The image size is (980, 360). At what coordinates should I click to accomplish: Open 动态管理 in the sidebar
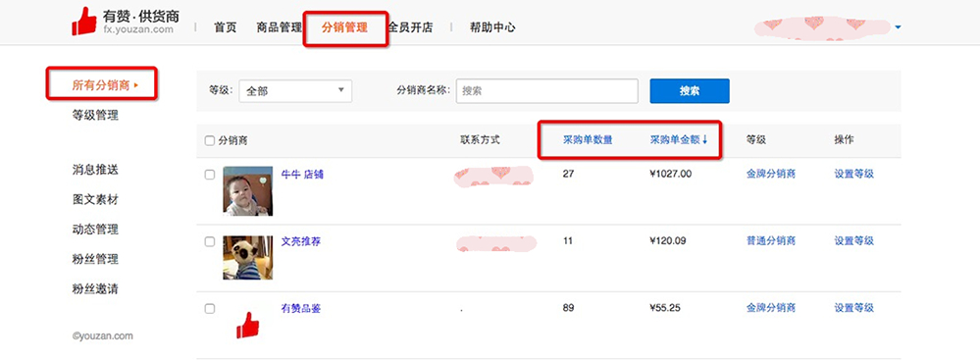pyautogui.click(x=95, y=230)
